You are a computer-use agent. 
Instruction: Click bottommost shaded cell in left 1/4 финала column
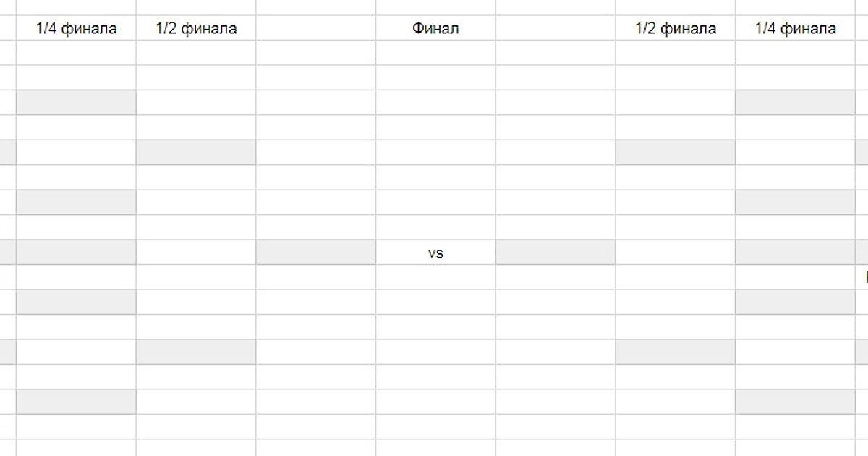click(x=76, y=402)
